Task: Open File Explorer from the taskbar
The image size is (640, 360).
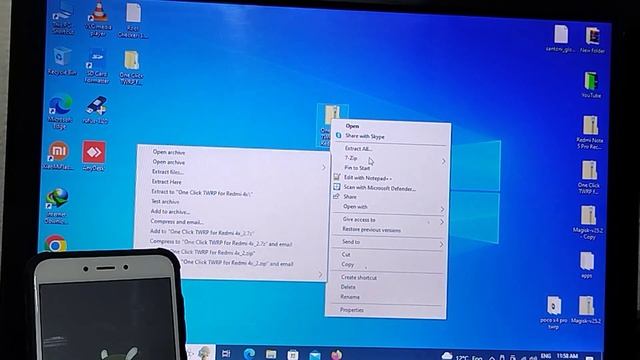Action: tap(271, 354)
